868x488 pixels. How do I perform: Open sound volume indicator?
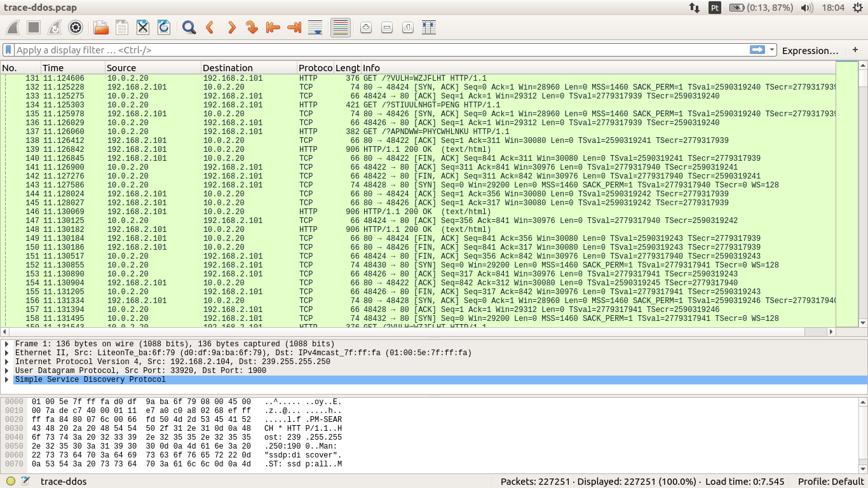coord(807,8)
